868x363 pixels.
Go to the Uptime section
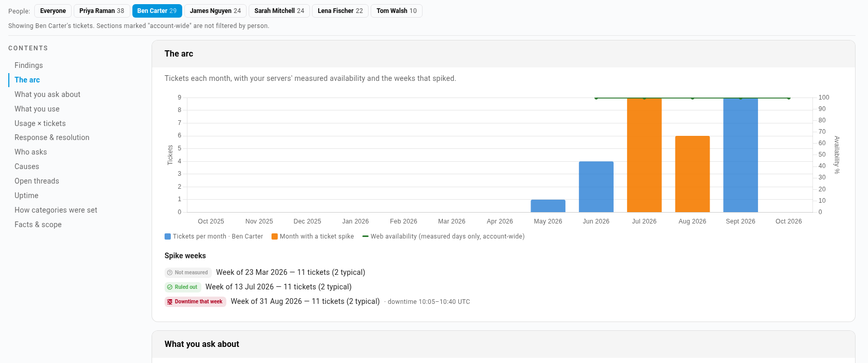click(26, 196)
